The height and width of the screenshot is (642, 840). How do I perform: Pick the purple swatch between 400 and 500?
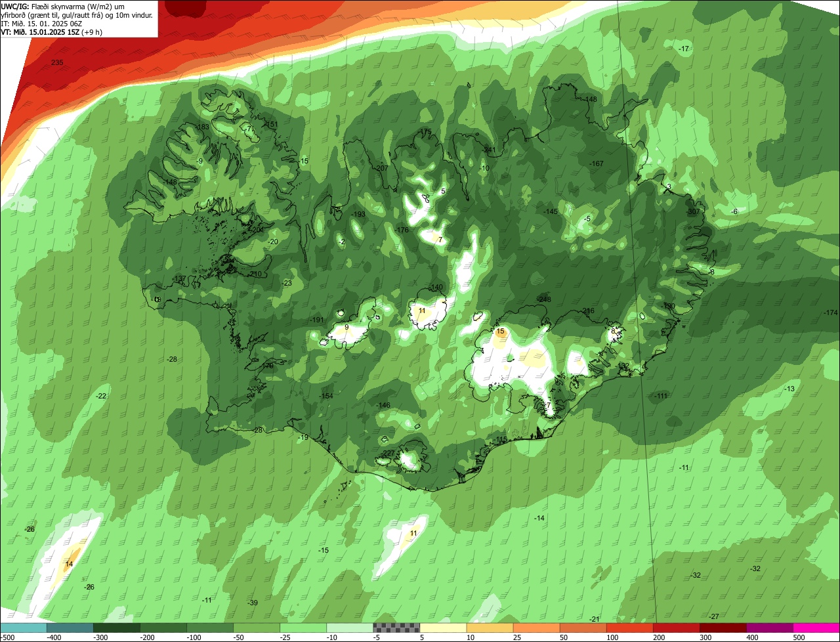(770, 628)
